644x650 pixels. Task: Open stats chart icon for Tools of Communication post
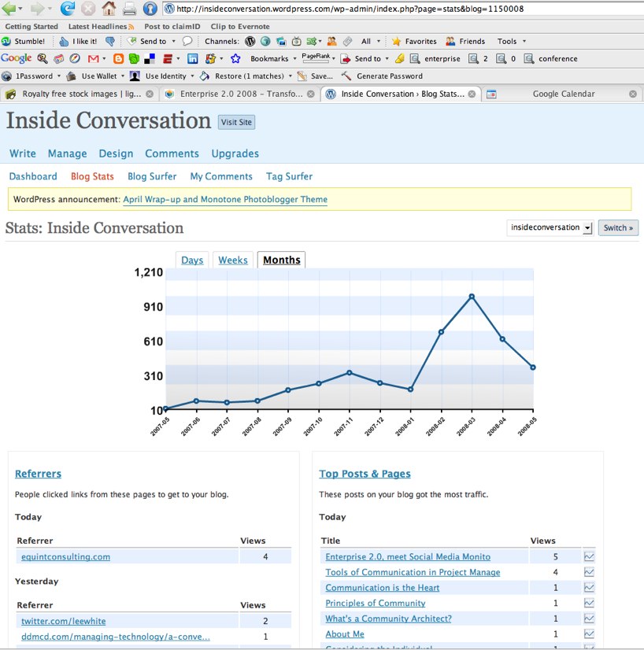pos(589,573)
